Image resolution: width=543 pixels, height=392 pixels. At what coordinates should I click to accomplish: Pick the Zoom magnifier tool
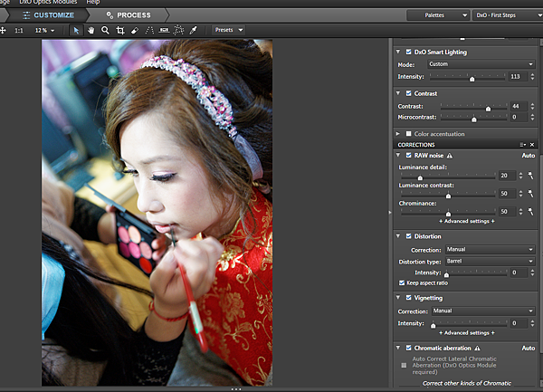(106, 30)
